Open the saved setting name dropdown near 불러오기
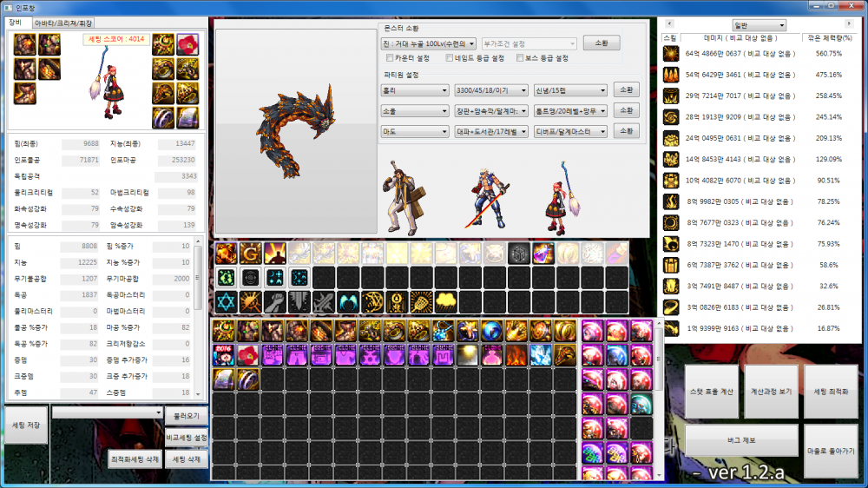The width and height of the screenshot is (868, 488). [x=107, y=412]
